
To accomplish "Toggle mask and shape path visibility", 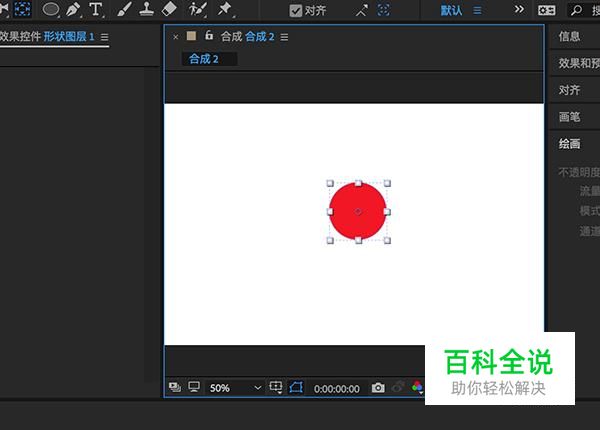I will pos(296,388).
